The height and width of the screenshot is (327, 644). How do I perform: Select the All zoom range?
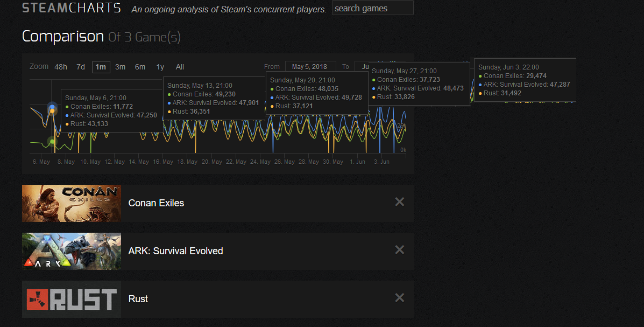[180, 67]
